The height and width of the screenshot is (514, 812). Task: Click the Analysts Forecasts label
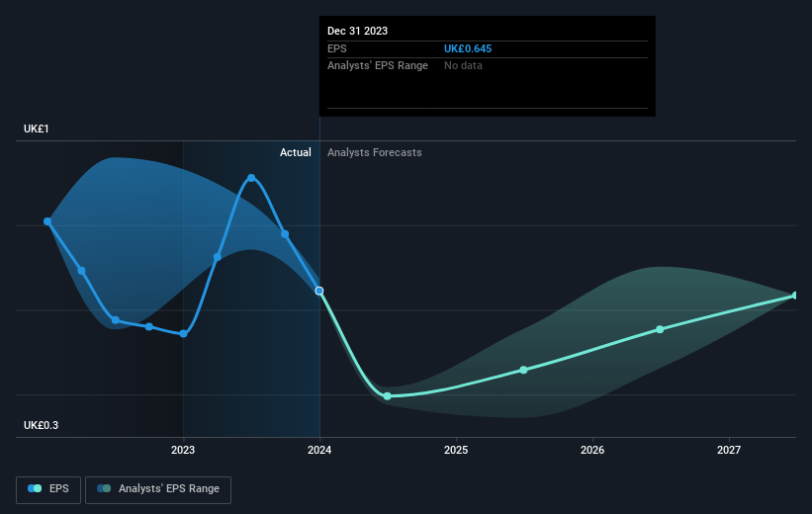click(375, 152)
